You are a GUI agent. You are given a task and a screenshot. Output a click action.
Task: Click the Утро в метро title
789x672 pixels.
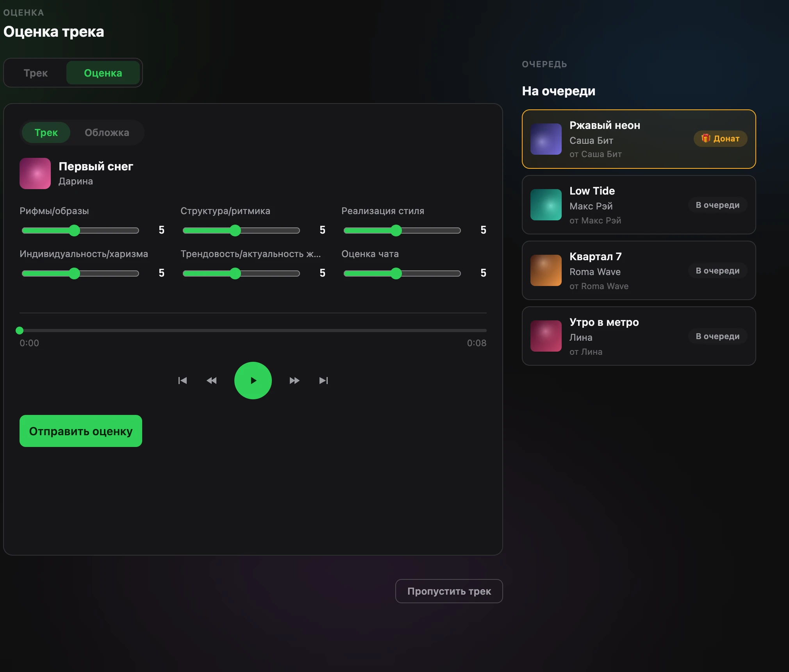tap(604, 322)
